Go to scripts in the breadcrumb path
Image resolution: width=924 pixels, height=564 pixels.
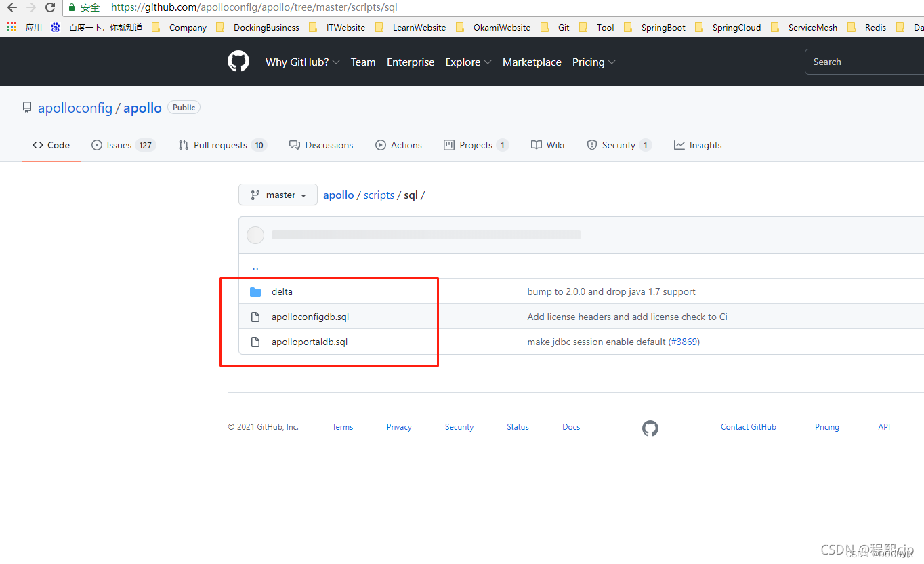click(x=379, y=195)
